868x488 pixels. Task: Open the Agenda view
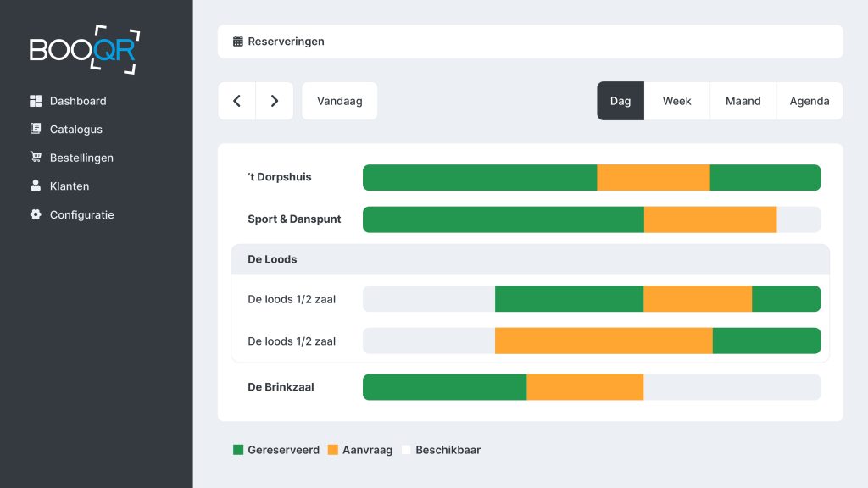click(x=809, y=101)
